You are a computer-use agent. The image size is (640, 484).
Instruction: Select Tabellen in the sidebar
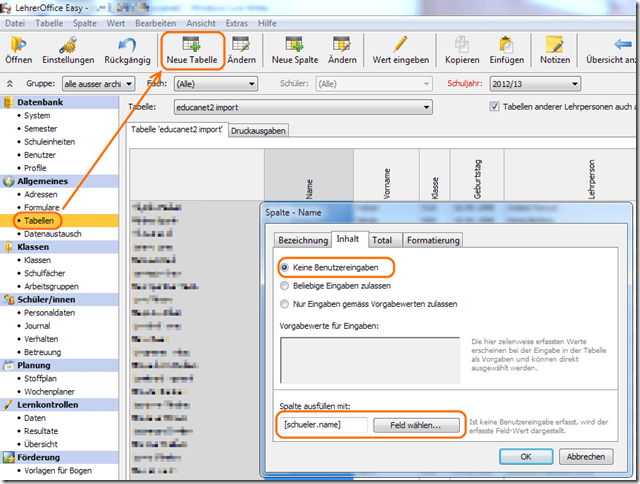[x=38, y=220]
